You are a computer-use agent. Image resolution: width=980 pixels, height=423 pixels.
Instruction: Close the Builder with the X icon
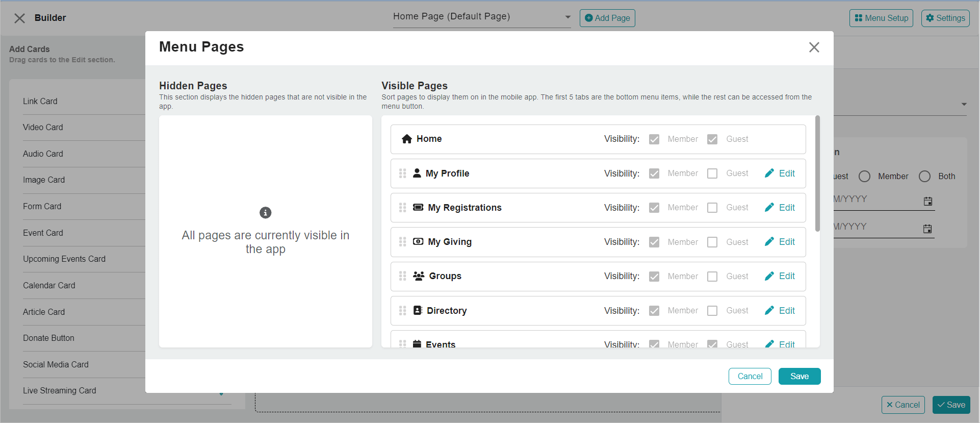19,18
